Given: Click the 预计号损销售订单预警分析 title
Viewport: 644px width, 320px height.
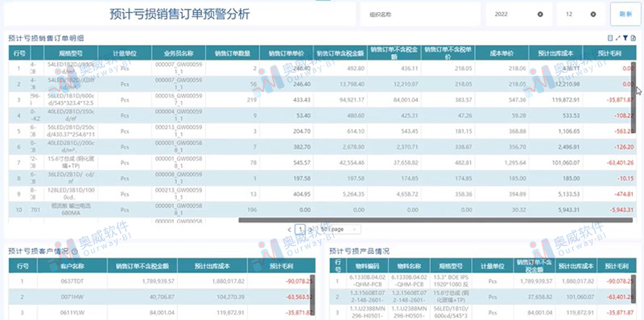Looking at the screenshot, I should (x=180, y=15).
